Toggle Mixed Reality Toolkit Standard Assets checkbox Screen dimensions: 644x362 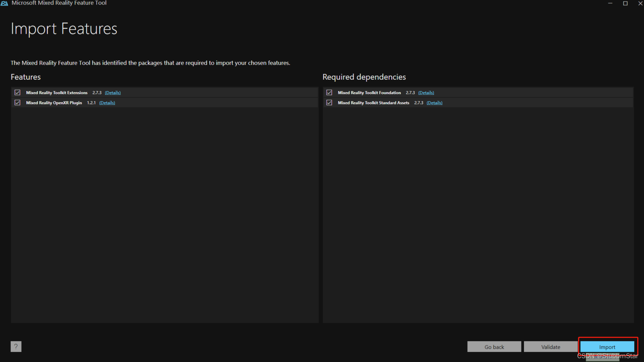[x=329, y=103]
